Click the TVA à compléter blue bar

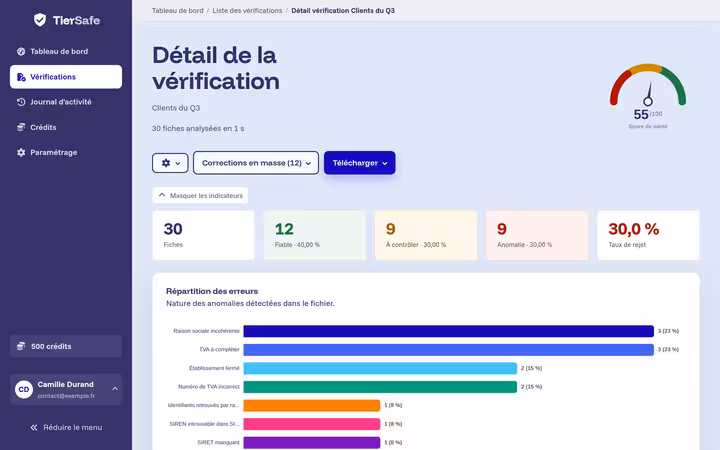click(449, 350)
